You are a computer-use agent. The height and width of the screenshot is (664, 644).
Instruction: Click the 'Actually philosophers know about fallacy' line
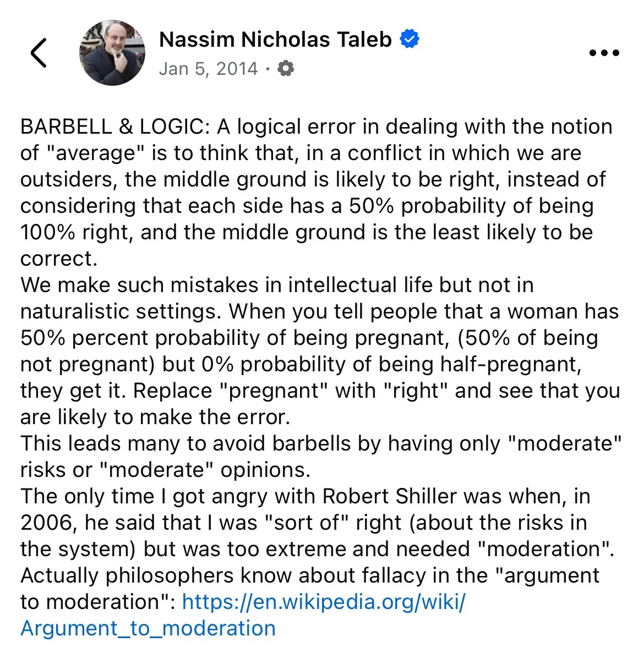[310, 575]
